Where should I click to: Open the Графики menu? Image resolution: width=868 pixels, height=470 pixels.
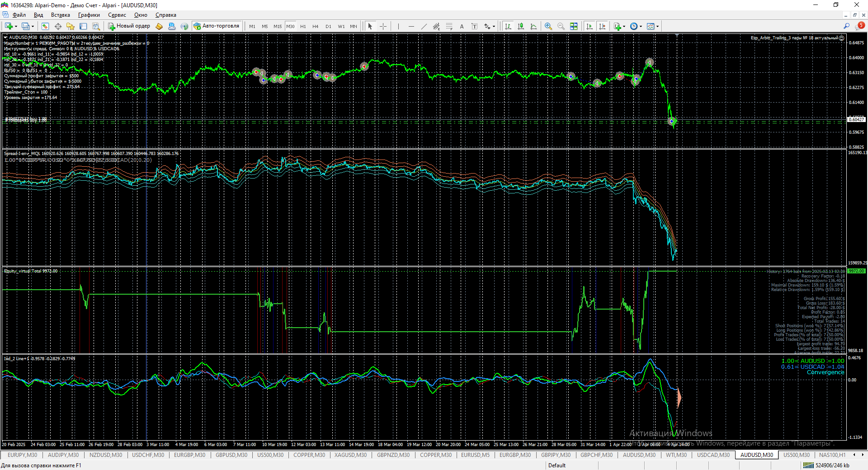(x=89, y=15)
